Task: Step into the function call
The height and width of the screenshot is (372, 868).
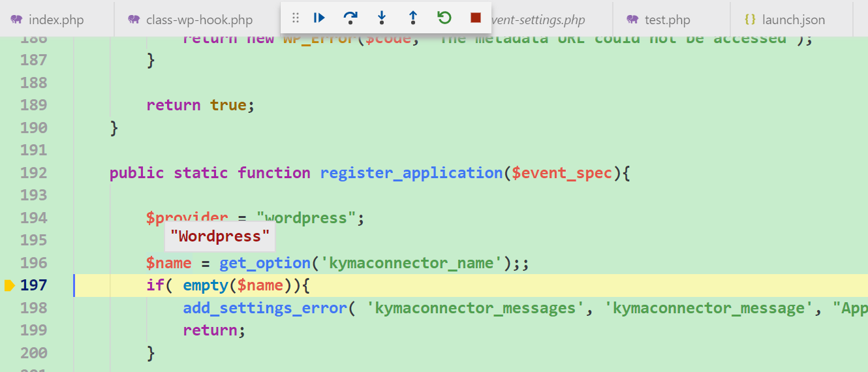Action: (x=382, y=18)
